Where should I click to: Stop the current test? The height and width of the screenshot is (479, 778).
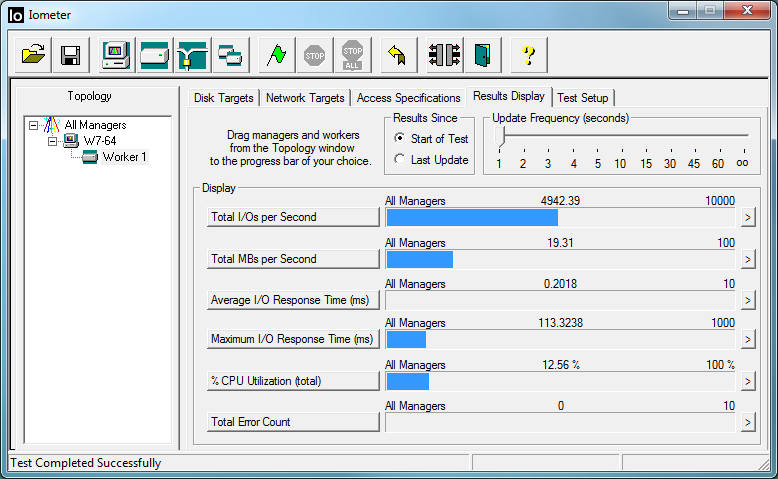[x=315, y=55]
